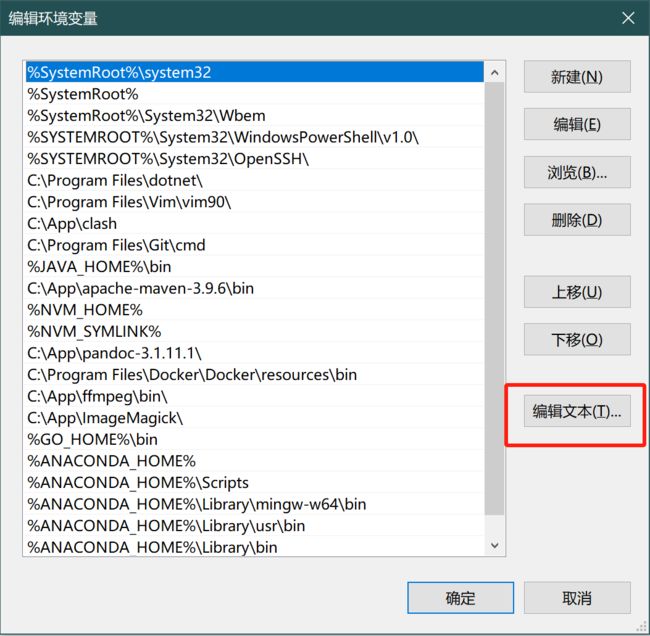The height and width of the screenshot is (636, 650).
Task: Move the entry down with 下移(O)
Action: (x=577, y=340)
